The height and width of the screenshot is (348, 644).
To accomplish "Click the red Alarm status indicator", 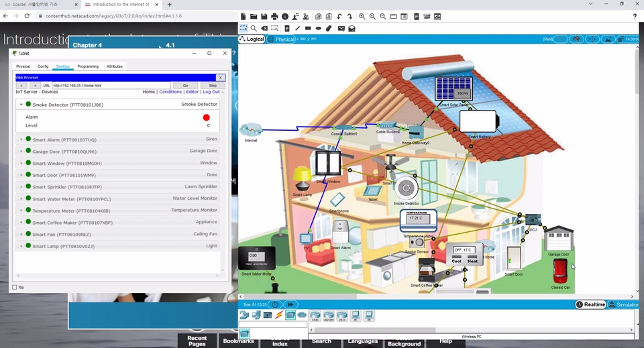I will 206,117.
